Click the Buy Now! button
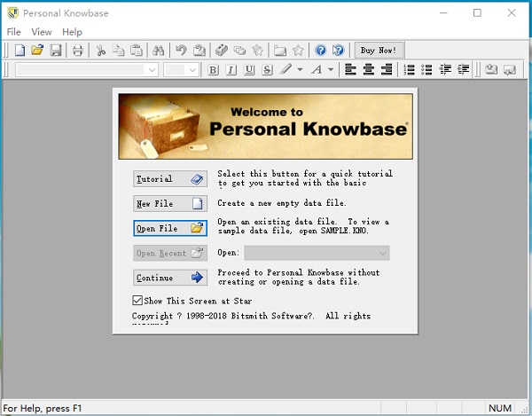532x416 pixels. click(379, 51)
